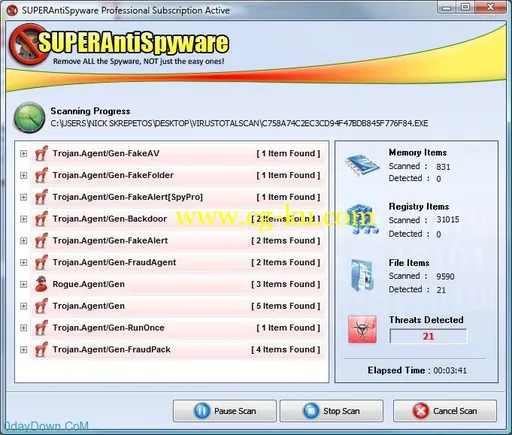Screen dimensions: 512x435
Task: Click the '[ 5 Items Found ]' text
Action: [286, 306]
